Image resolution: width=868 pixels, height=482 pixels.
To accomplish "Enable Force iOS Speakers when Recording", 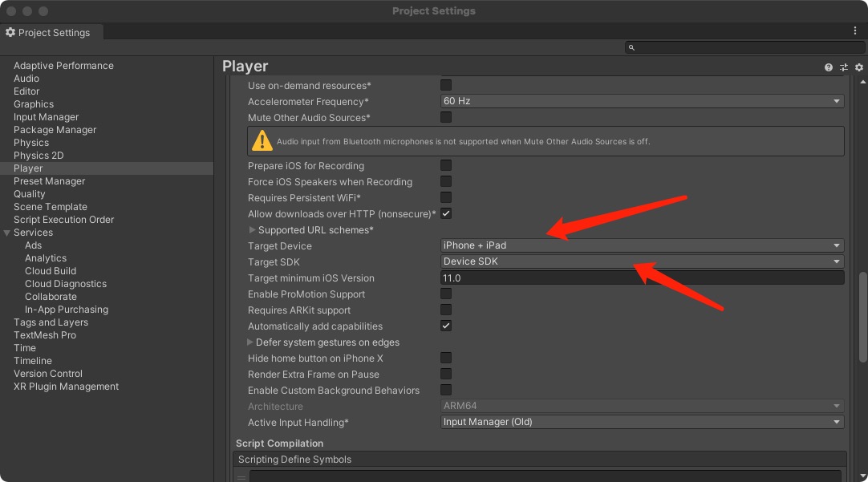I will coord(445,181).
